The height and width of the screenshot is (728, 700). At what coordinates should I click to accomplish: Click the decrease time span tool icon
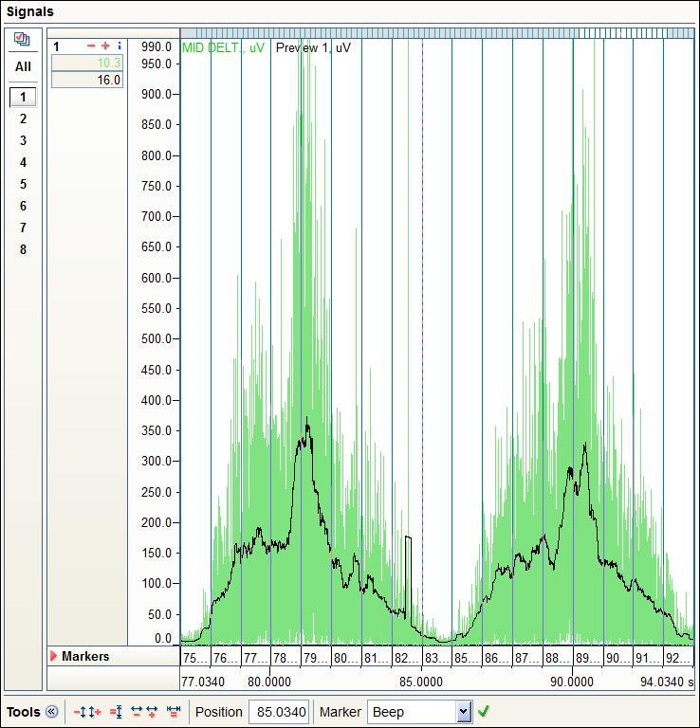click(x=136, y=711)
